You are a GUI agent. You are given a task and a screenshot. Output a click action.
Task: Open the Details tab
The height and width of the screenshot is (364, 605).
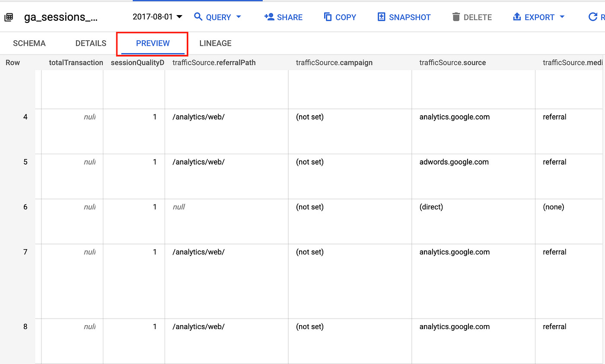(x=90, y=43)
